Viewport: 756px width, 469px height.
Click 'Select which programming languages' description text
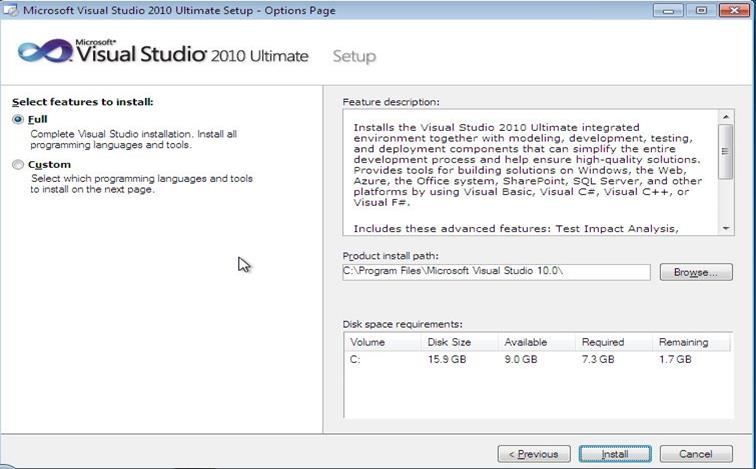click(x=141, y=184)
